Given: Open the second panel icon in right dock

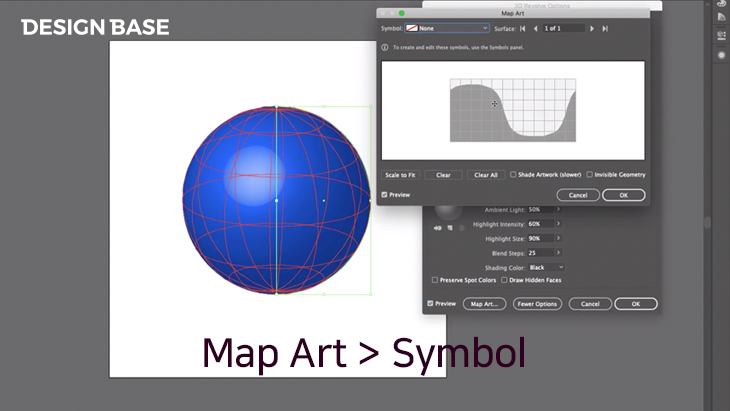Looking at the screenshot, I should click(x=722, y=17).
